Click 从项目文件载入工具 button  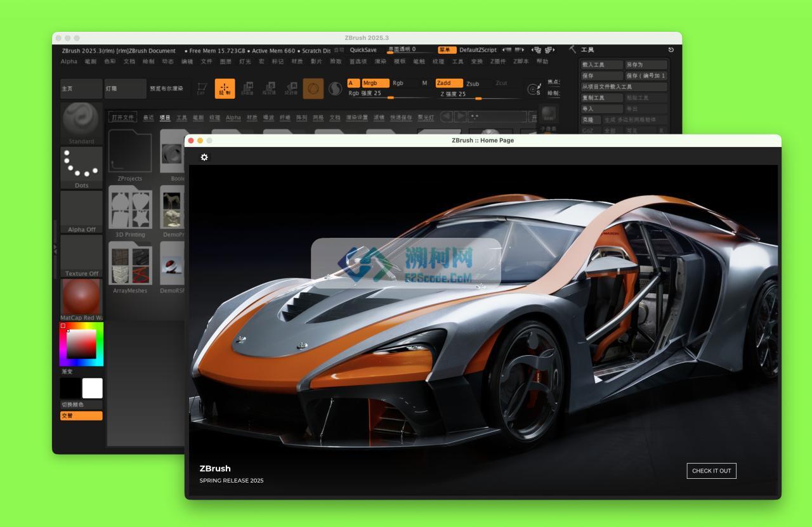click(x=624, y=87)
